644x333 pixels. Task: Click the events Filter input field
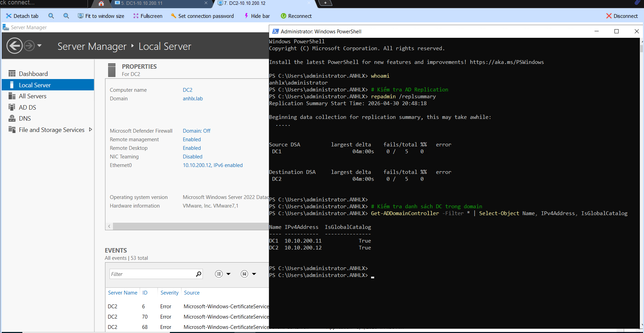[152, 274]
